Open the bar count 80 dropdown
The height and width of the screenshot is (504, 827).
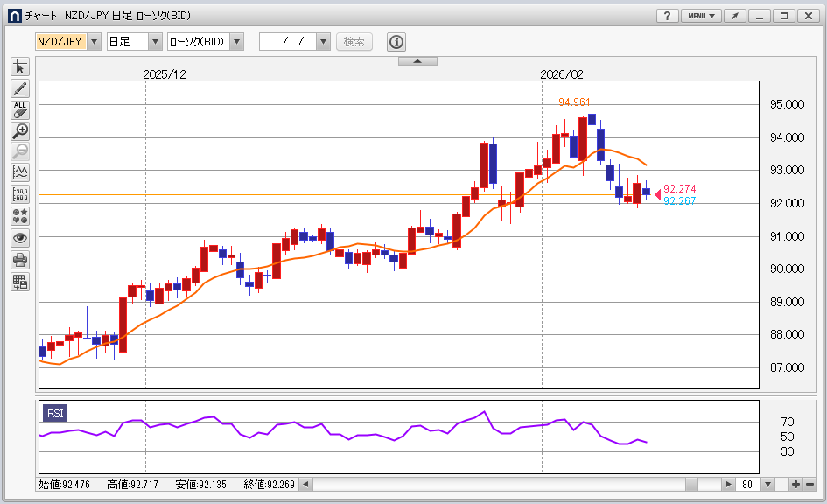768,484
